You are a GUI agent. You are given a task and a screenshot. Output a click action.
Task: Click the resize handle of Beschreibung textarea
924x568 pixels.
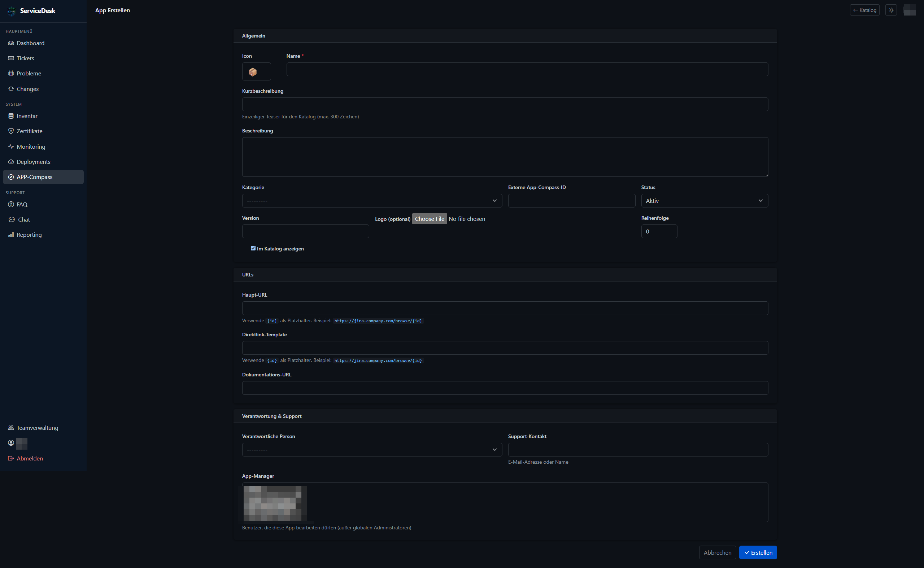766,175
